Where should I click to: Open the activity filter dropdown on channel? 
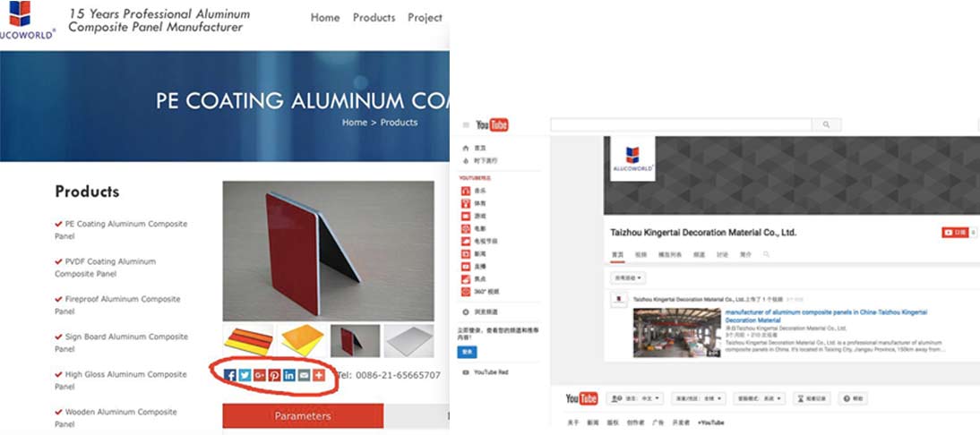(628, 277)
